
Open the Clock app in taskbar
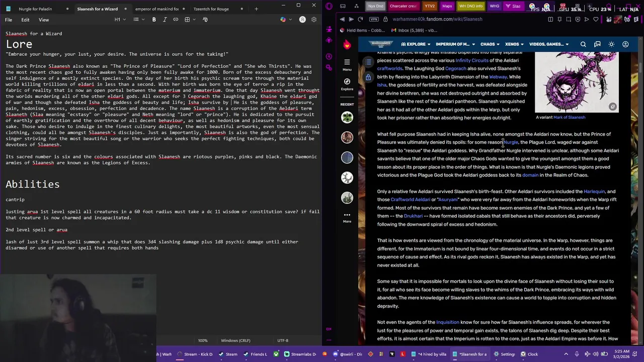pyautogui.click(x=529, y=354)
